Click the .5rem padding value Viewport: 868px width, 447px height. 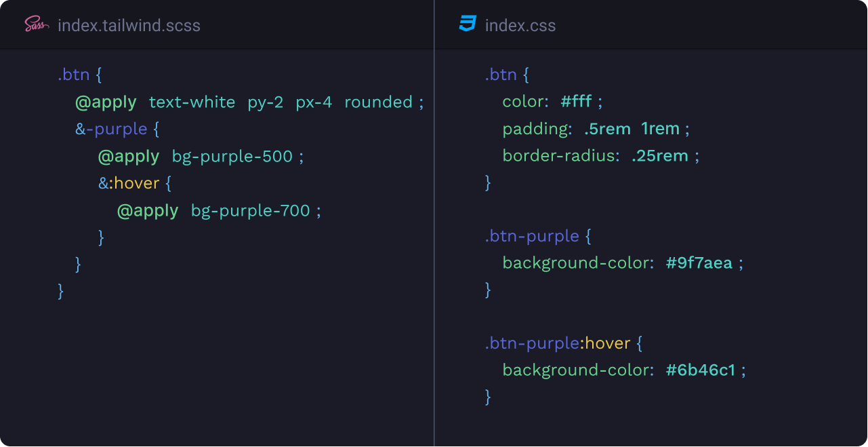(607, 129)
